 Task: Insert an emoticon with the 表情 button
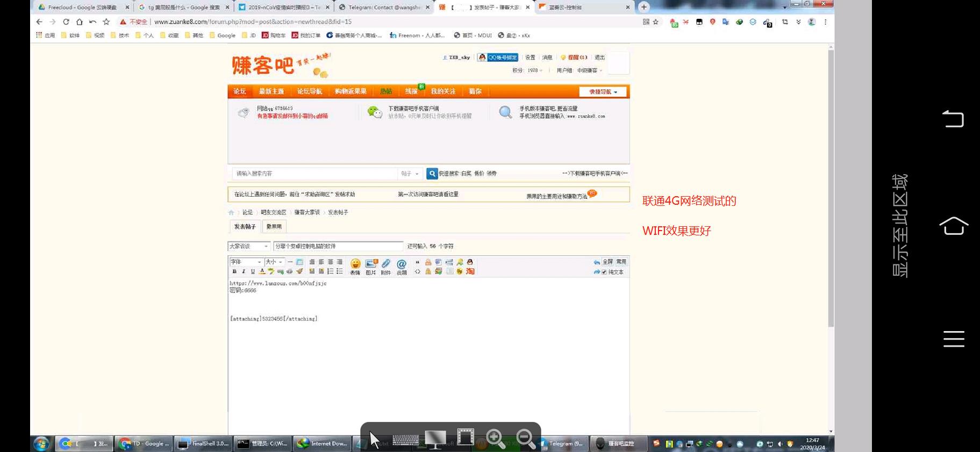click(355, 267)
